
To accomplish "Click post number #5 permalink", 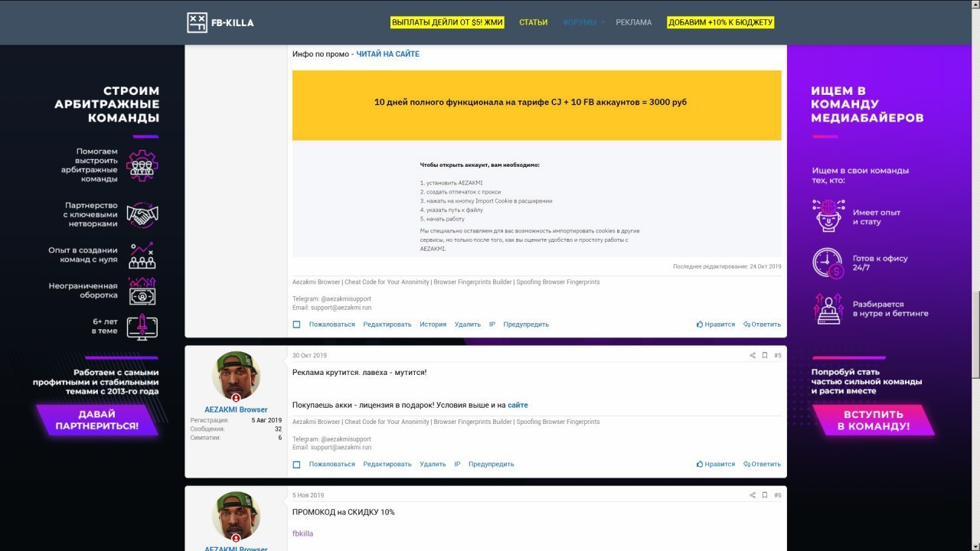I will [778, 355].
